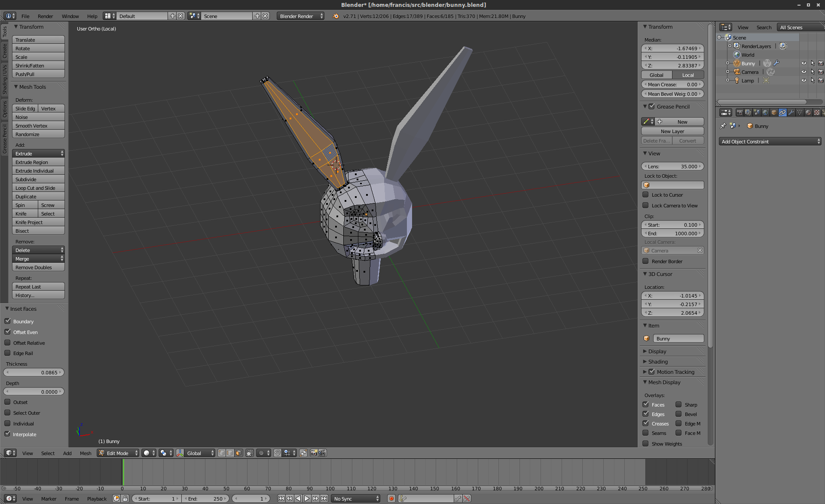Viewport: 825px width, 504px height.
Task: Open the File menu
Action: coord(25,16)
